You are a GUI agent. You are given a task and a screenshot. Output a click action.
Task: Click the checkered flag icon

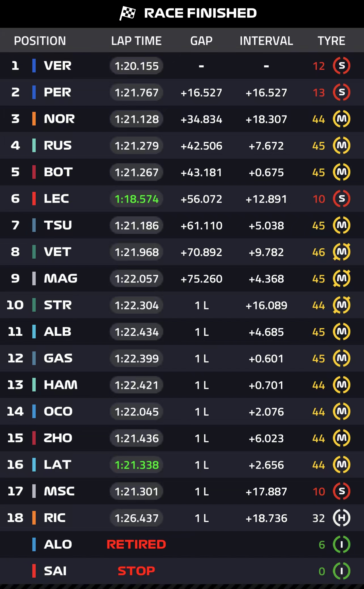[127, 13]
